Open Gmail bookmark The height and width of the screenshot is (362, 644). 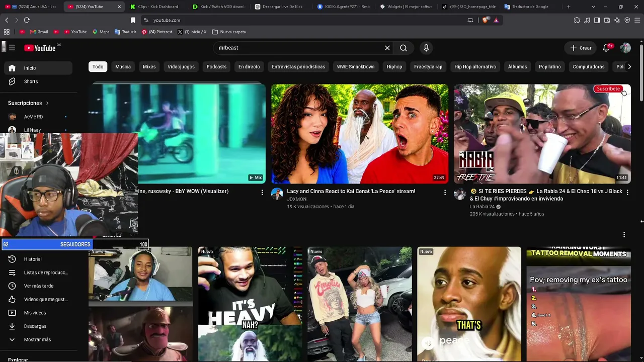point(39,32)
